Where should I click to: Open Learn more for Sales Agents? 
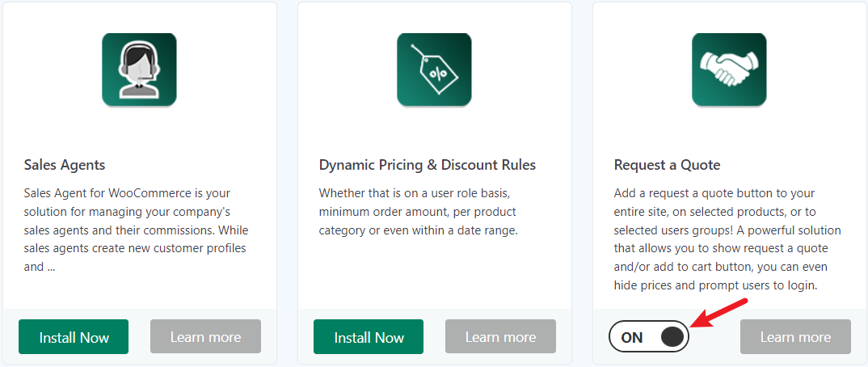click(x=205, y=336)
